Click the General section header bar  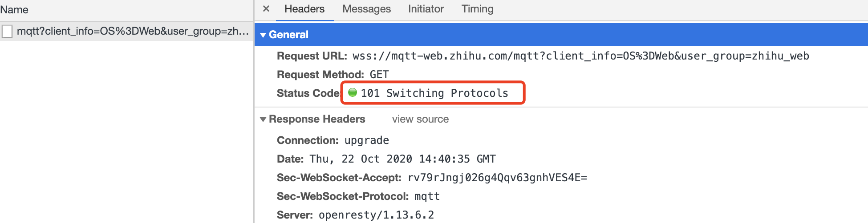(x=561, y=35)
